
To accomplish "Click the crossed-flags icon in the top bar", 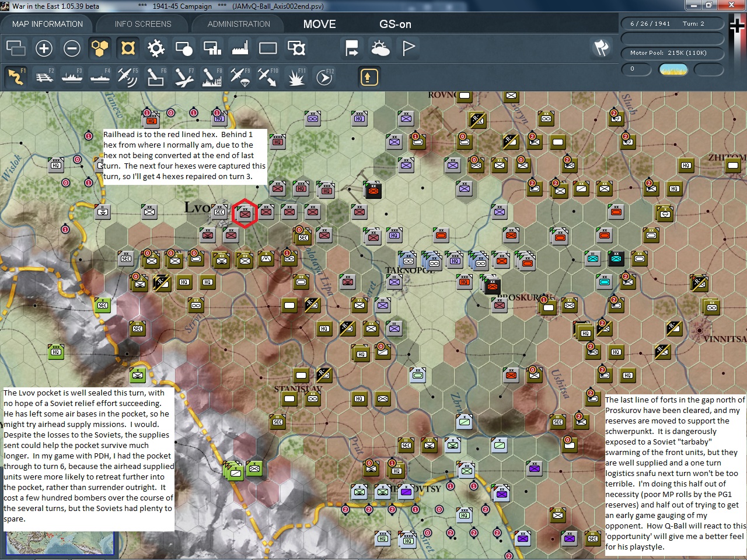I will click(x=602, y=48).
